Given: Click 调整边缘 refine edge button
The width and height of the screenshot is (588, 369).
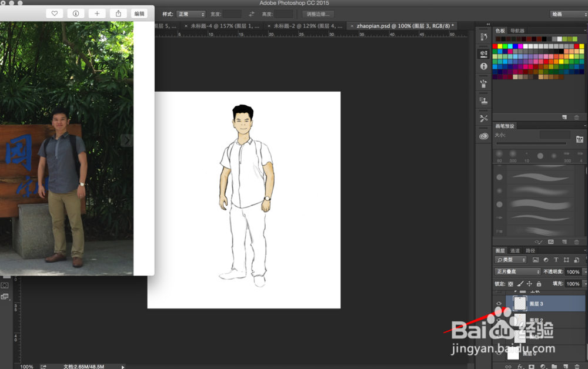Looking at the screenshot, I should coord(318,14).
